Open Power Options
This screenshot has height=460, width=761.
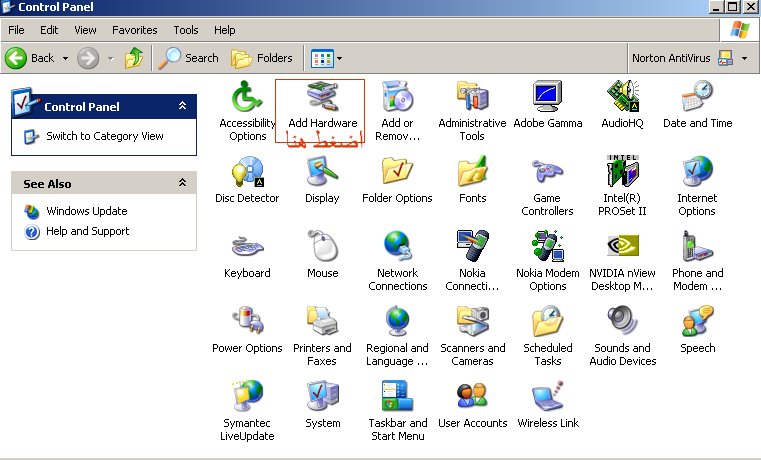coord(247,330)
